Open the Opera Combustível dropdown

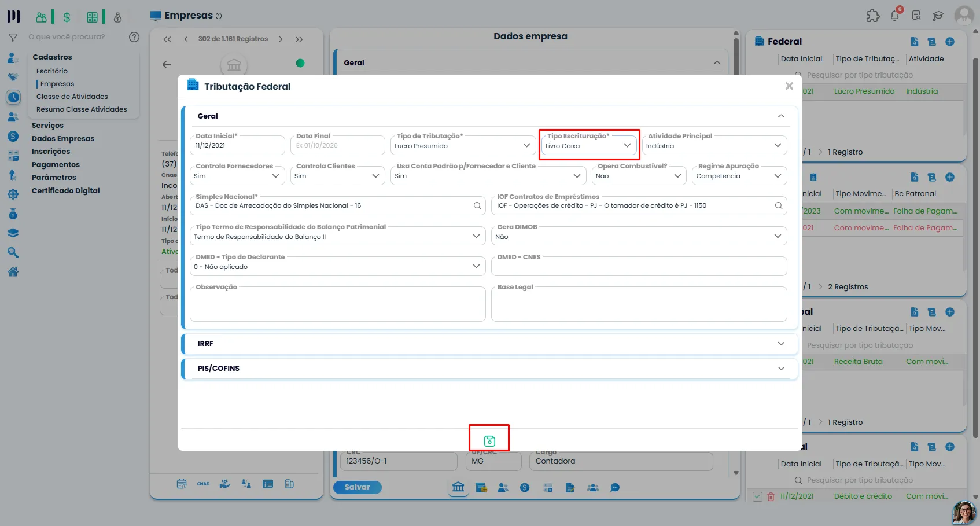pos(639,175)
